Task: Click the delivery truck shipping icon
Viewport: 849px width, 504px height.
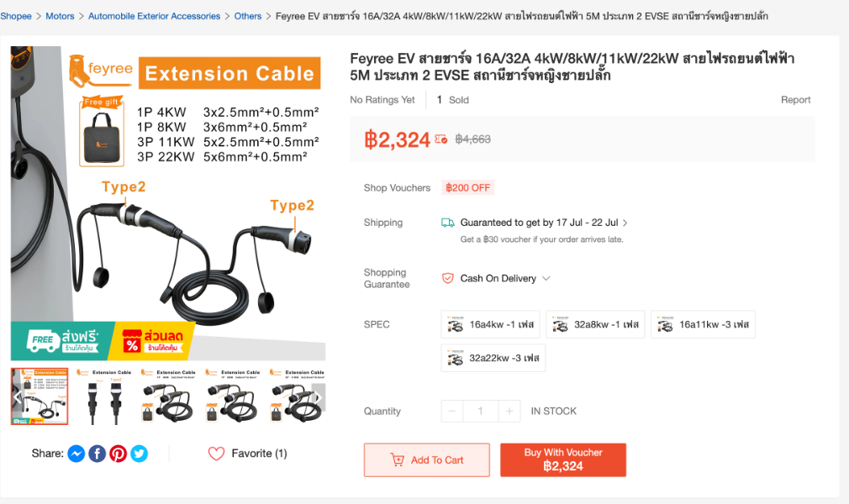Action: (x=448, y=223)
